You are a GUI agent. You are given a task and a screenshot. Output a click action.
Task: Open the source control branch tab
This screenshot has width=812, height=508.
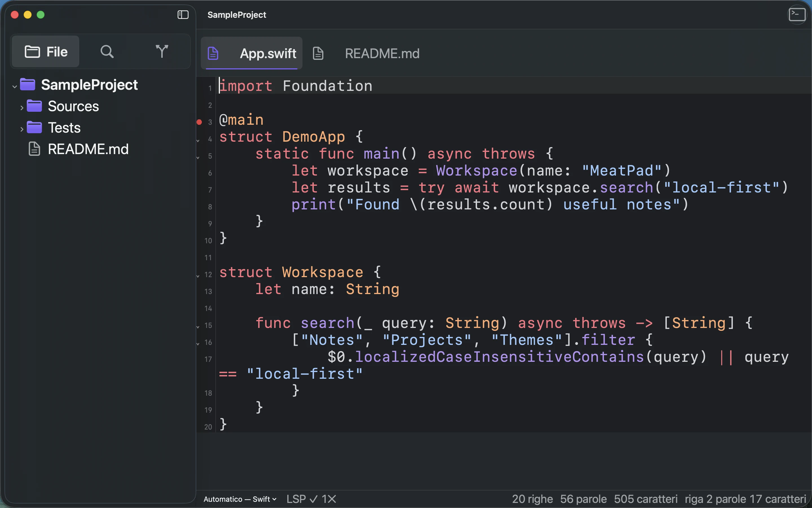[162, 51]
